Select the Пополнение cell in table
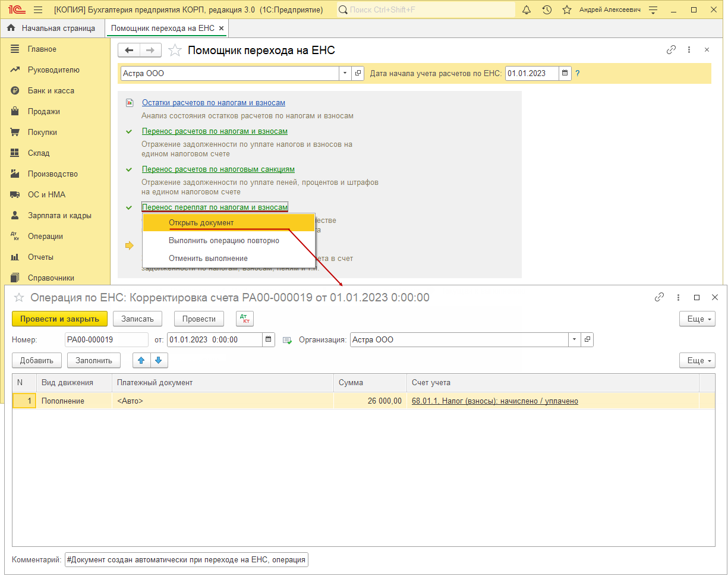This screenshot has width=728, height=576. (74, 401)
